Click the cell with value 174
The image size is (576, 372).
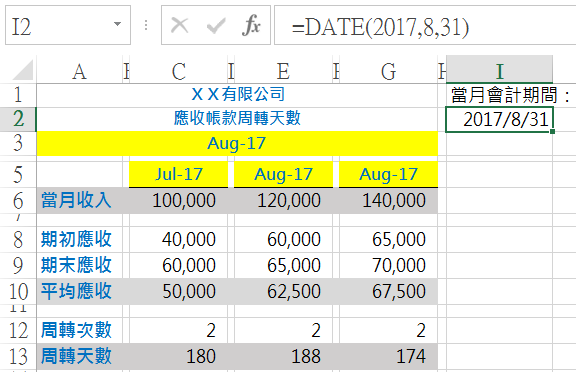tap(388, 356)
